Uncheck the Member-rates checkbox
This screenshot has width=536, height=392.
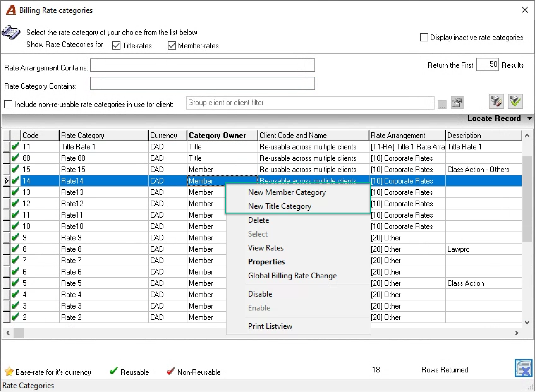[x=172, y=46]
